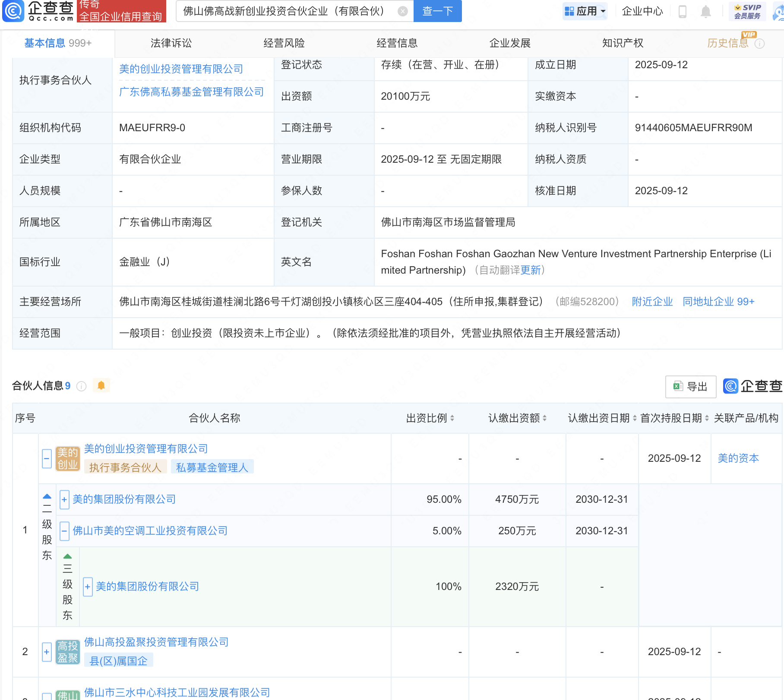Clear the search box with the X icon

402,11
